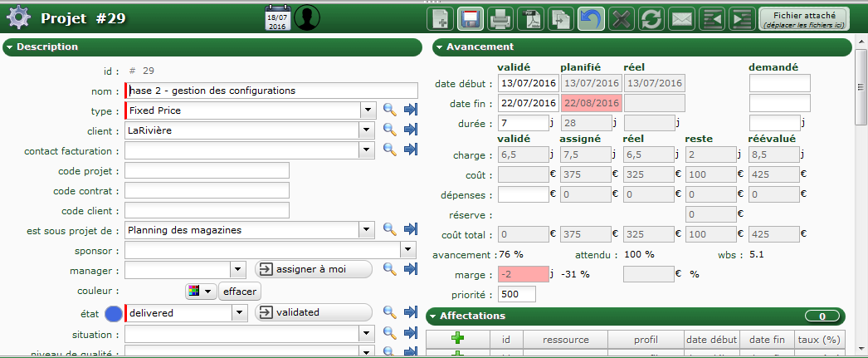Image resolution: width=868 pixels, height=358 pixels.
Task: Export project as PDF
Action: pos(530,17)
